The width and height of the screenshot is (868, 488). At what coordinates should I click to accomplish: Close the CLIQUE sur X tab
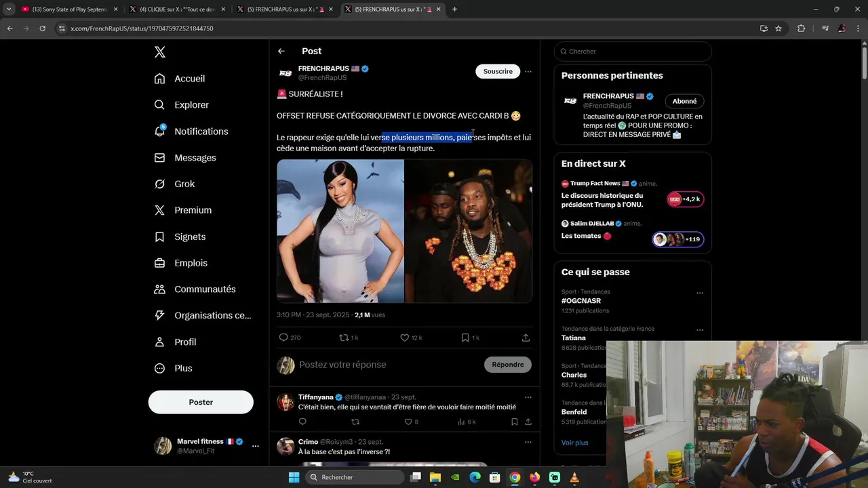point(223,9)
